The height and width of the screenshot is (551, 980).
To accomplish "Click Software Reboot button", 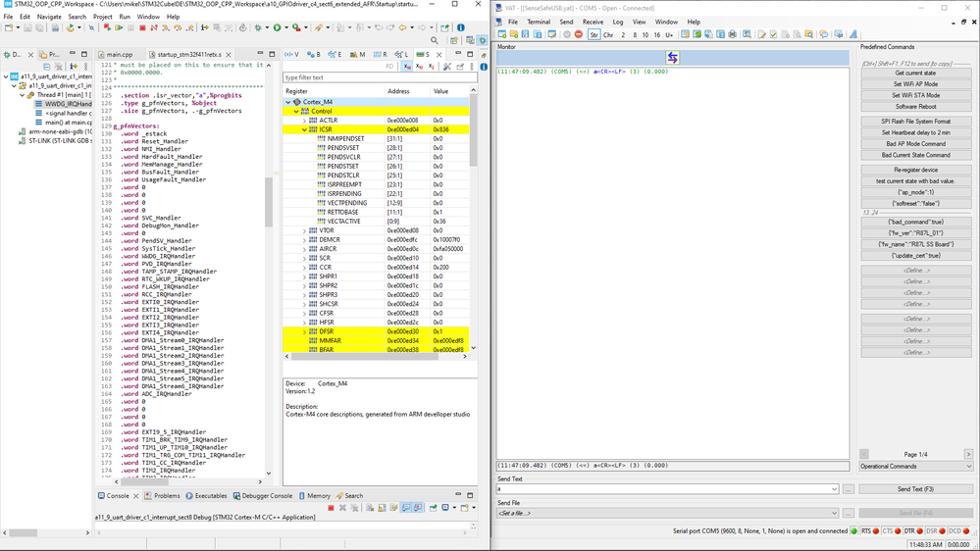I will click(915, 107).
